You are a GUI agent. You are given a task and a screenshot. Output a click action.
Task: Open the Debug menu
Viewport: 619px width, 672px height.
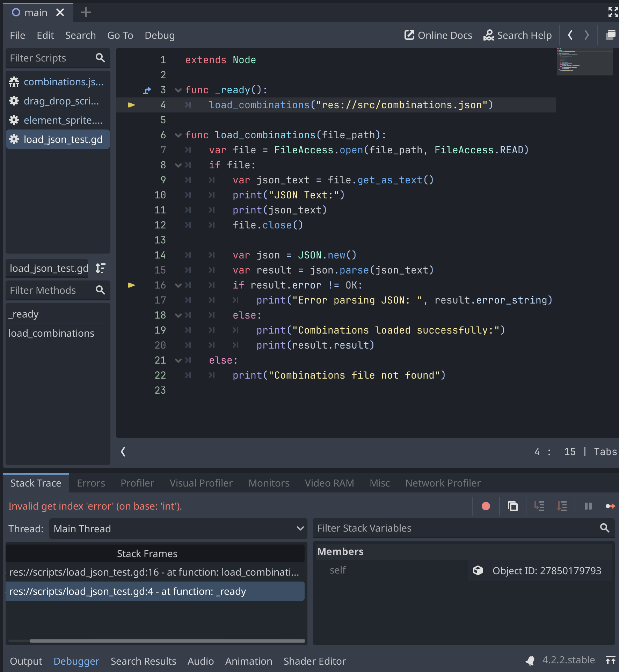pyautogui.click(x=160, y=35)
